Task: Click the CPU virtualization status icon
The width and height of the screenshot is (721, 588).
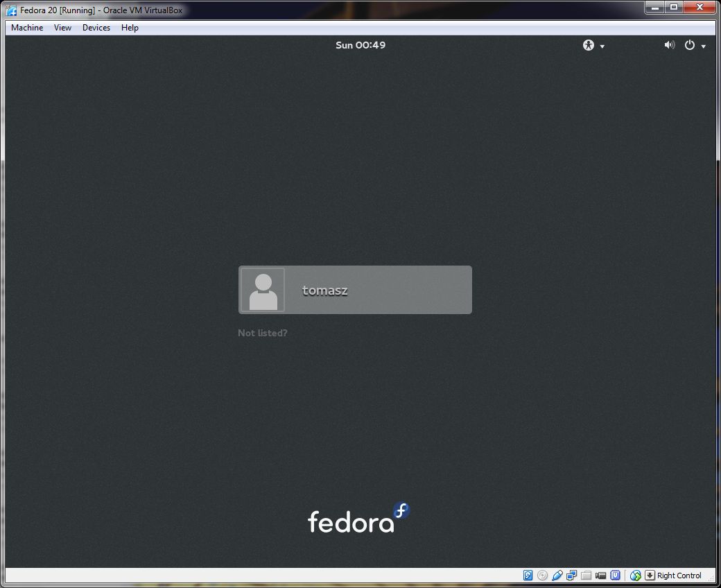Action: (x=615, y=575)
